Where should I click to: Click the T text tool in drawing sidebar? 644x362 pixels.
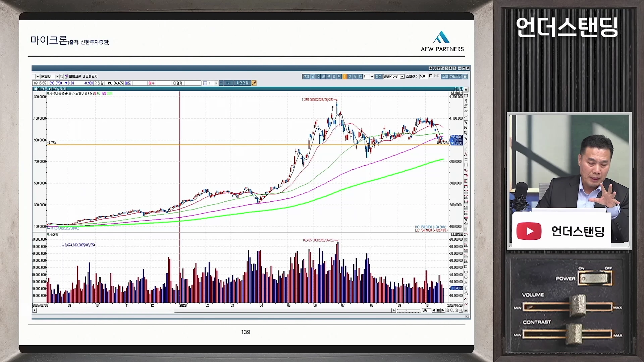pos(466,288)
